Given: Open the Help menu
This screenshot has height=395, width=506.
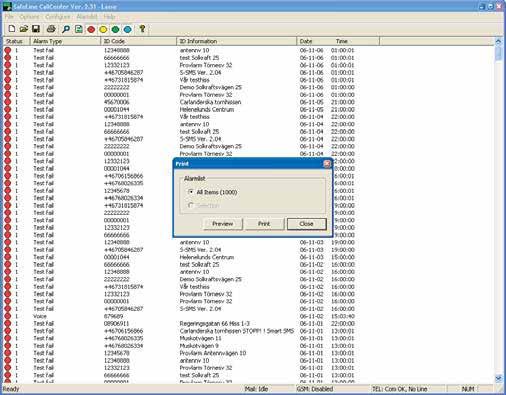Looking at the screenshot, I should coord(109,17).
